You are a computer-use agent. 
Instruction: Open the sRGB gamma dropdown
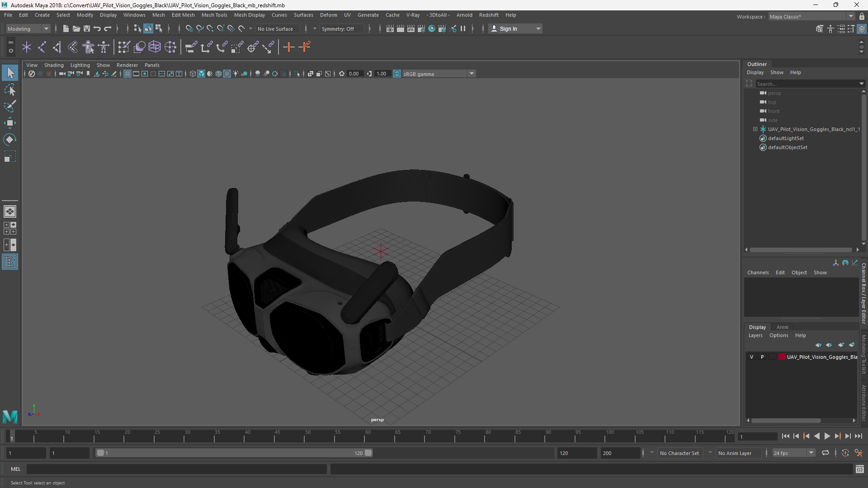tap(439, 74)
